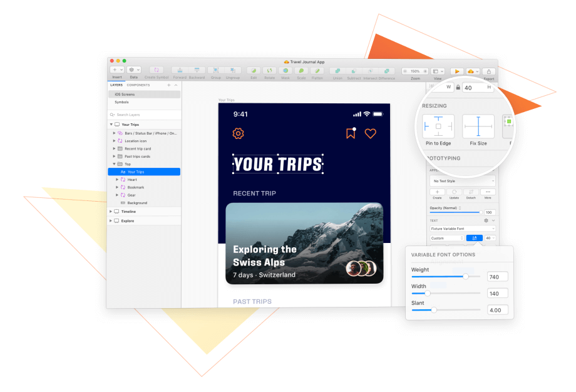Switch to the Layers tab
This screenshot has width=576, height=392.
pyautogui.click(x=116, y=85)
